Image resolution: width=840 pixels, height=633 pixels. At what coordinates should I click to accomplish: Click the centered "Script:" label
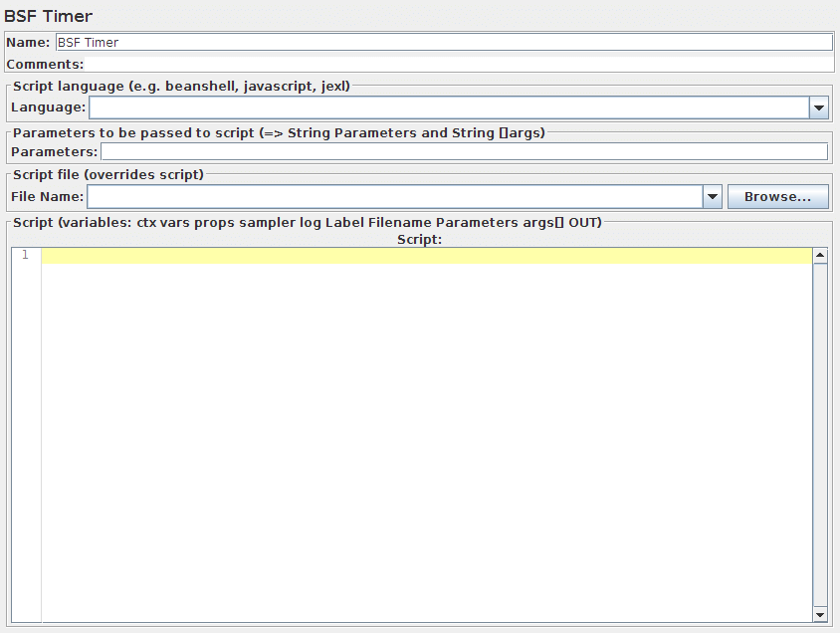(x=419, y=239)
